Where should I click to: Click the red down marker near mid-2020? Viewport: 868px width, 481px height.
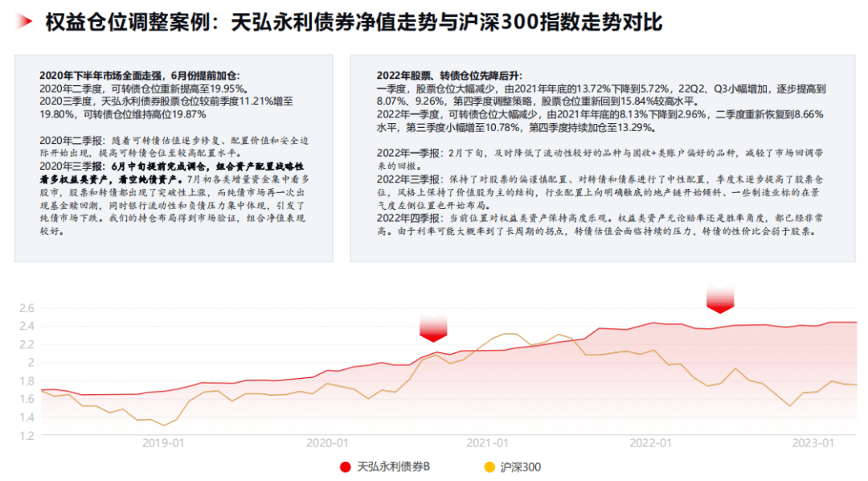pos(435,328)
